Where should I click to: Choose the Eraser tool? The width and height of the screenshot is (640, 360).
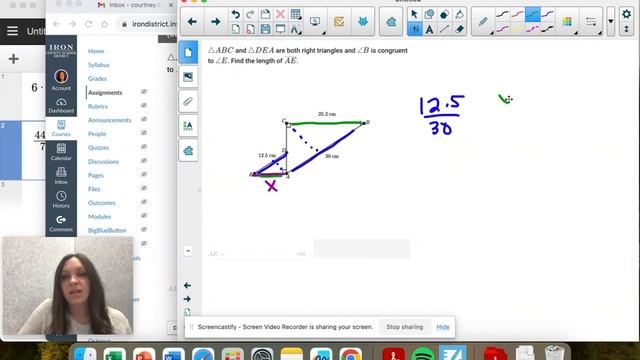click(x=459, y=29)
